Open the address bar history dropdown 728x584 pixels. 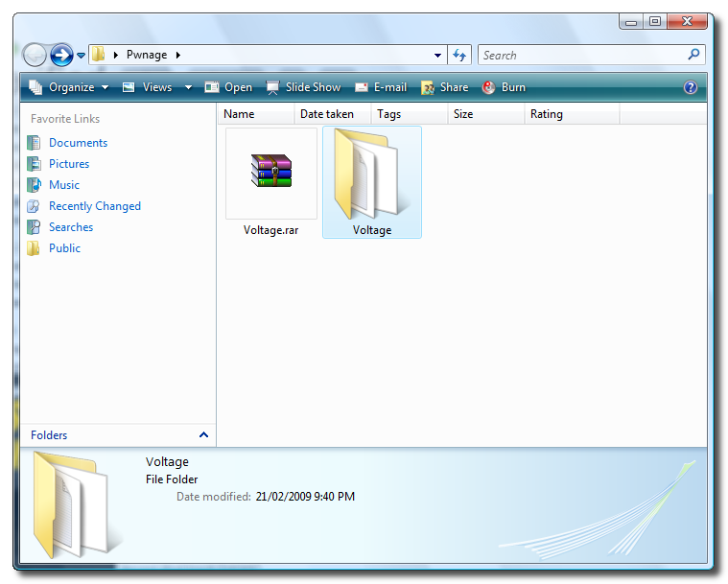[x=438, y=56]
